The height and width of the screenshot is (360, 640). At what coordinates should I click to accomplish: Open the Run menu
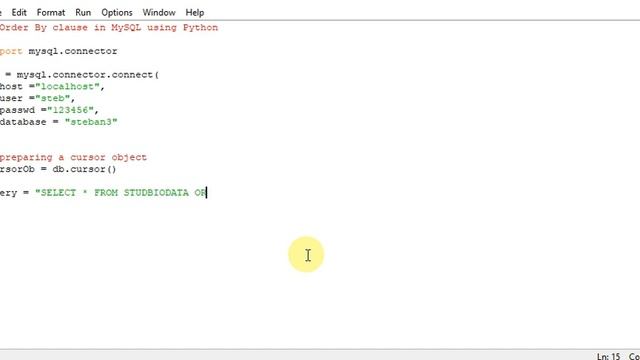tap(83, 13)
